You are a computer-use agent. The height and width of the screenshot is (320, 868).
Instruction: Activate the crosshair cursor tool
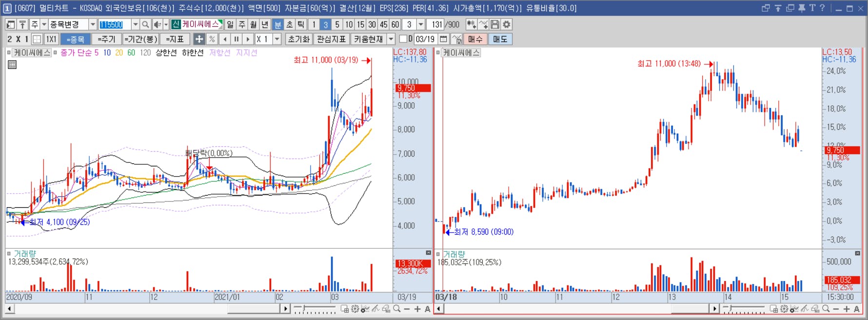click(199, 39)
